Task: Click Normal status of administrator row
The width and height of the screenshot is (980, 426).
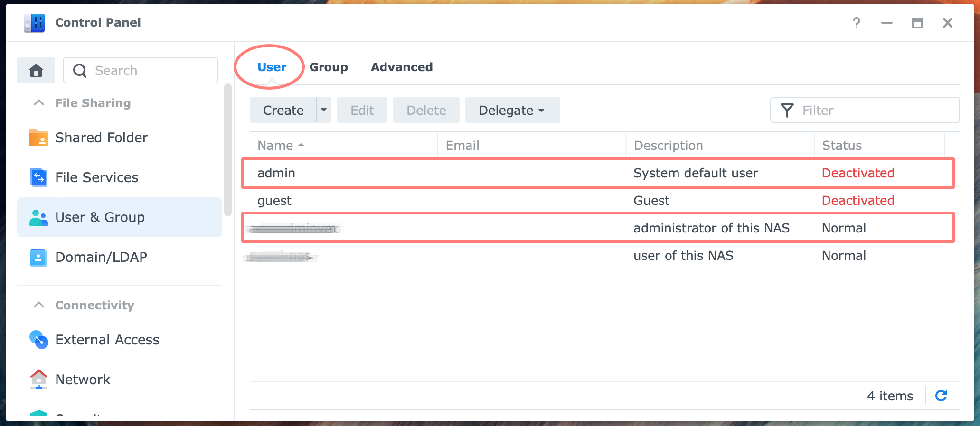Action: click(844, 228)
